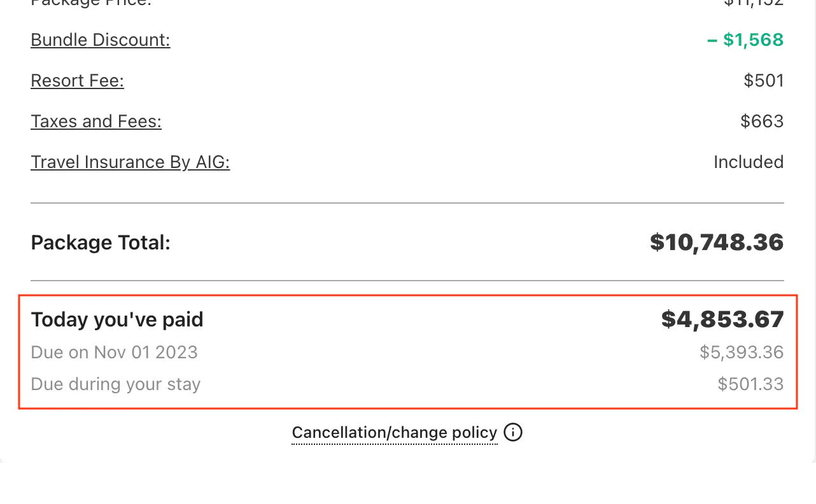816x504 pixels.
Task: Open the Cancellation/change policy link
Action: point(394,432)
